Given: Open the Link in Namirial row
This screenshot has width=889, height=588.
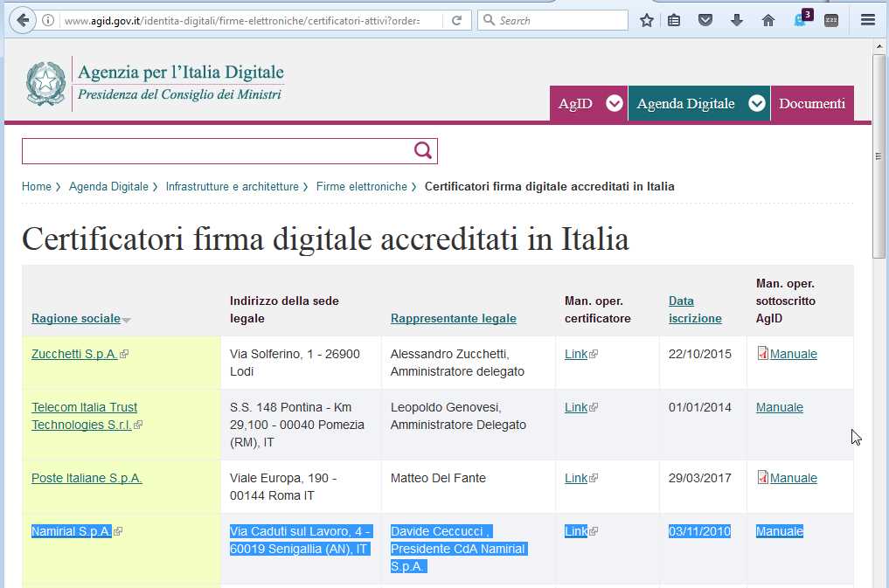Looking at the screenshot, I should pyautogui.click(x=576, y=531).
